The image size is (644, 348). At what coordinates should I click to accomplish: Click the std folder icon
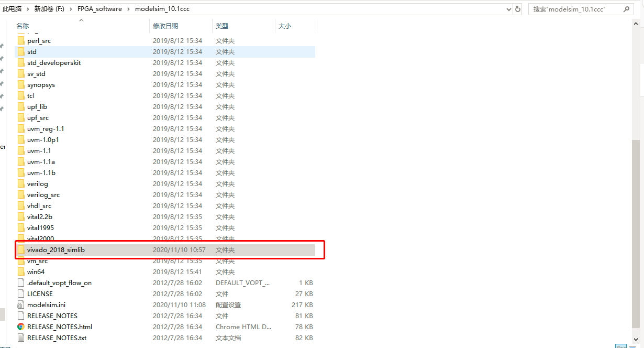point(21,51)
